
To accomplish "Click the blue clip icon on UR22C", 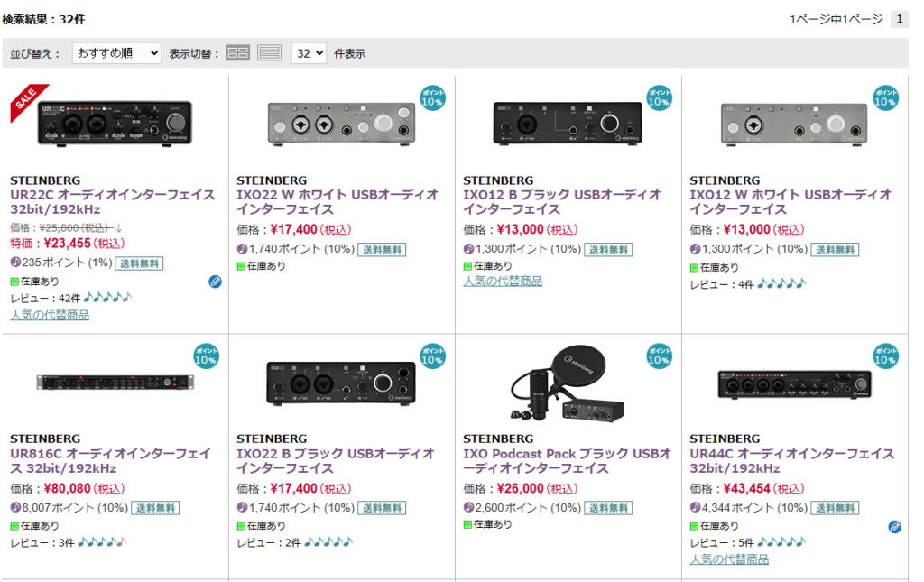I will pyautogui.click(x=215, y=282).
